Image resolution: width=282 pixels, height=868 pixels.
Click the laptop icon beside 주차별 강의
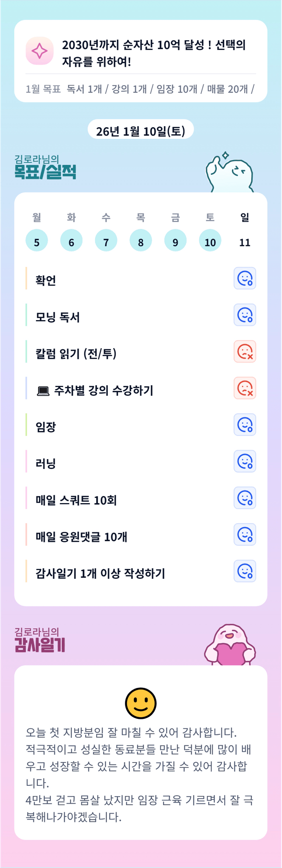(x=43, y=391)
